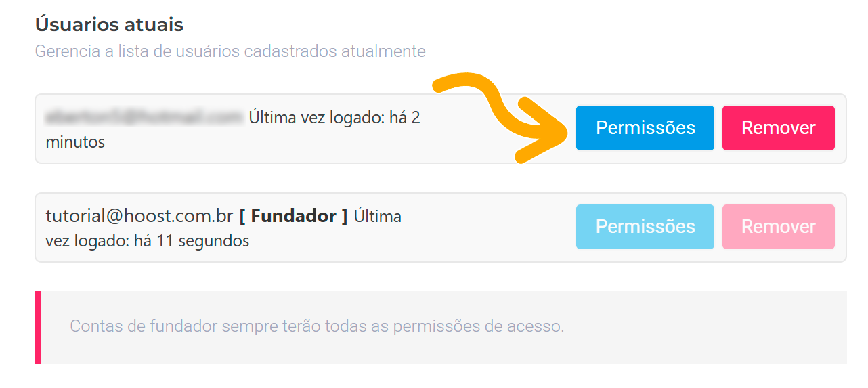This screenshot has width=868, height=388.
Task: Select the blurred email address
Action: (144, 118)
